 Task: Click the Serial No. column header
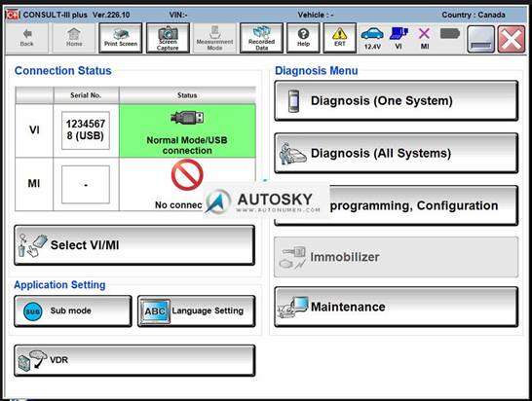(x=86, y=95)
